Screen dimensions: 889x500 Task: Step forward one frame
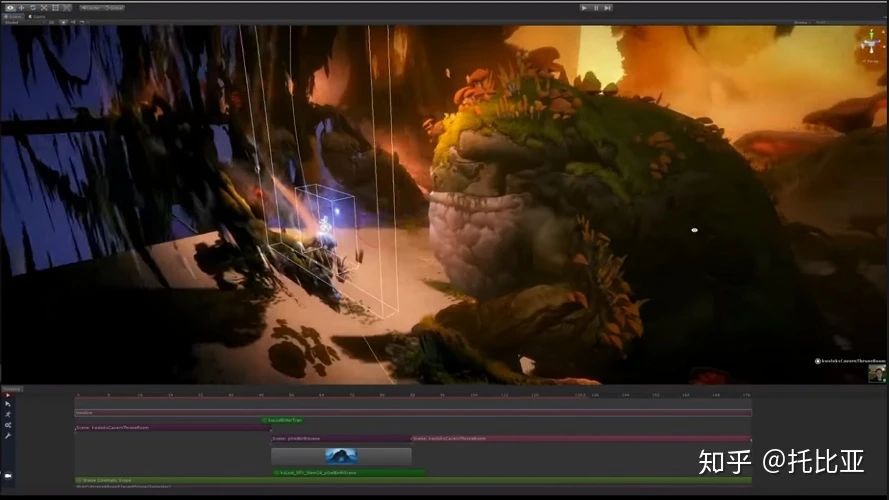tap(607, 8)
